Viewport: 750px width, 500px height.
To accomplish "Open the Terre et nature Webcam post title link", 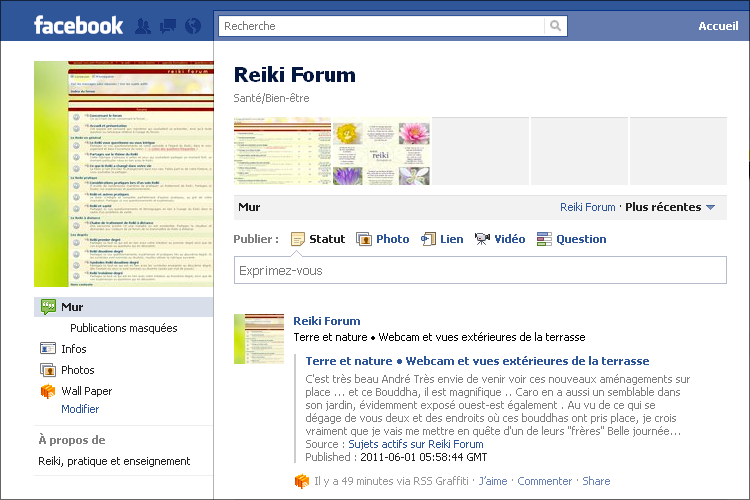I will [x=477, y=361].
